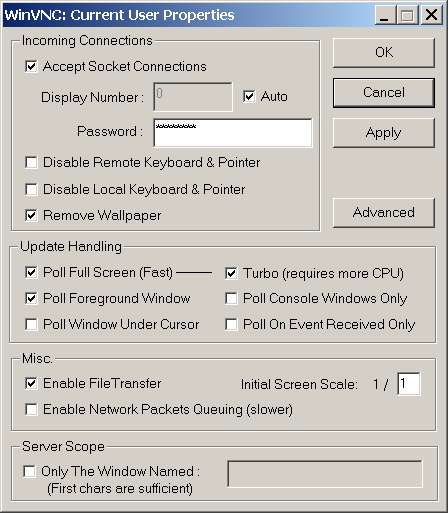Screen dimensions: 448x513
Task: Uncheck Accept Socket Connections
Action: click(x=31, y=66)
